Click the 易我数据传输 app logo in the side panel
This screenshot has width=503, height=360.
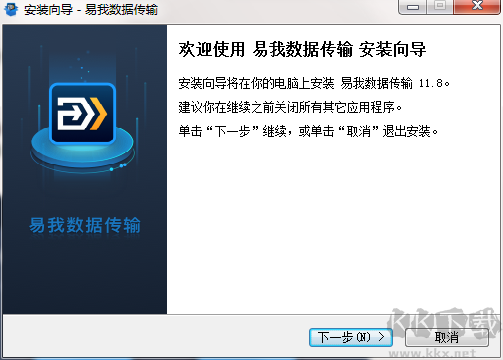[x=82, y=113]
